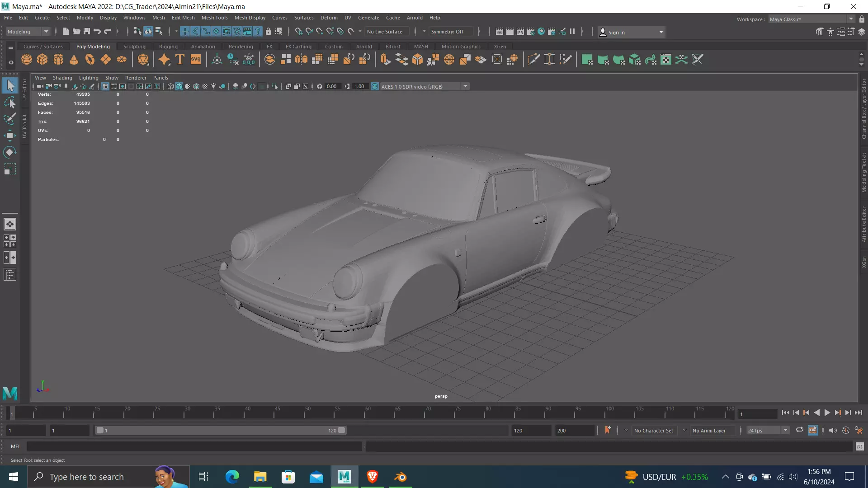Open Blender from the Windows taskbar
The width and height of the screenshot is (868, 488).
(x=401, y=477)
